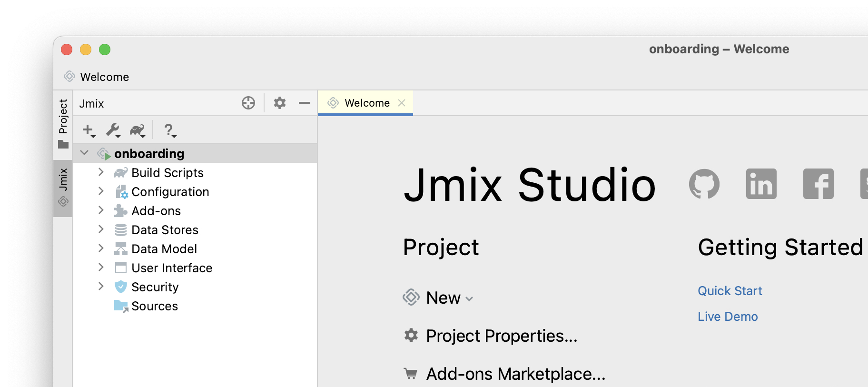Open the gear options of the Jmix panel
Viewport: 868px width, 387px height.
pyautogui.click(x=280, y=103)
